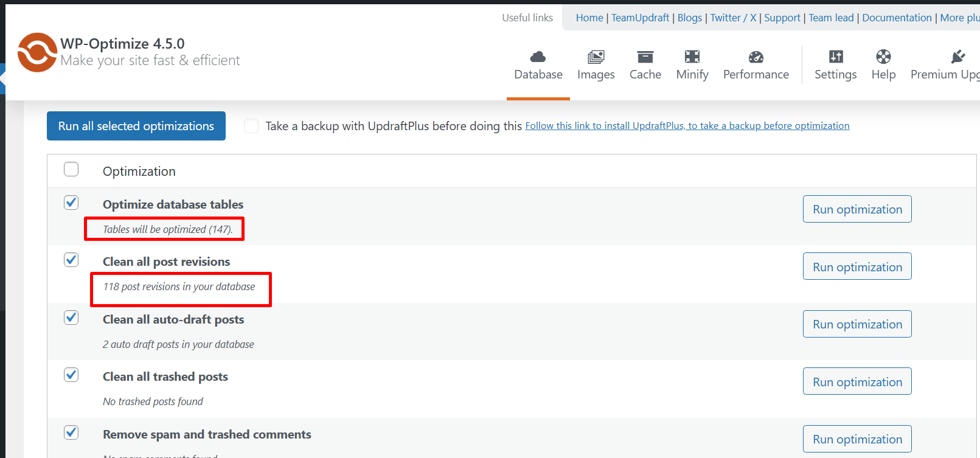Run optimization for Optimize database tables
Viewport: 980px width, 458px height.
(857, 209)
